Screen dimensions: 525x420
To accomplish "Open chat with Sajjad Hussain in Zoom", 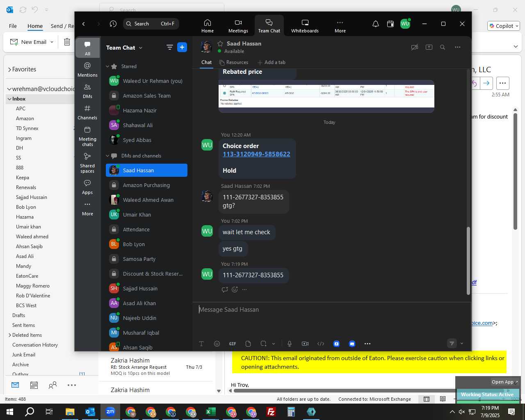I will click(x=146, y=288).
